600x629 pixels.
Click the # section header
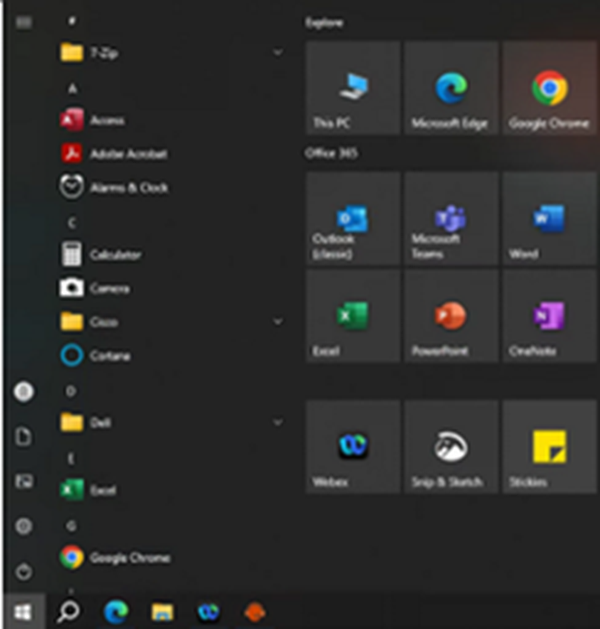(x=72, y=21)
